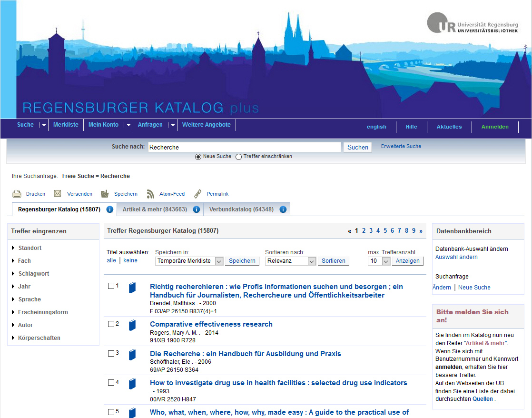
Task: Focus the Suche nach input field
Action: point(244,147)
